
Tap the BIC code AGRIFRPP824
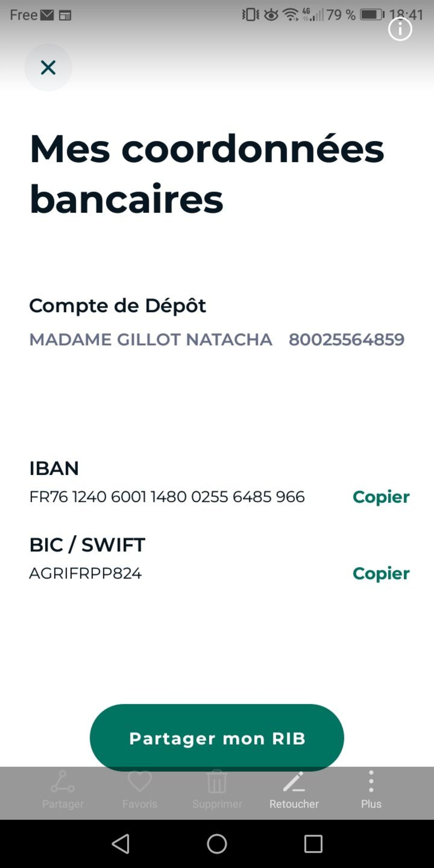tap(85, 574)
